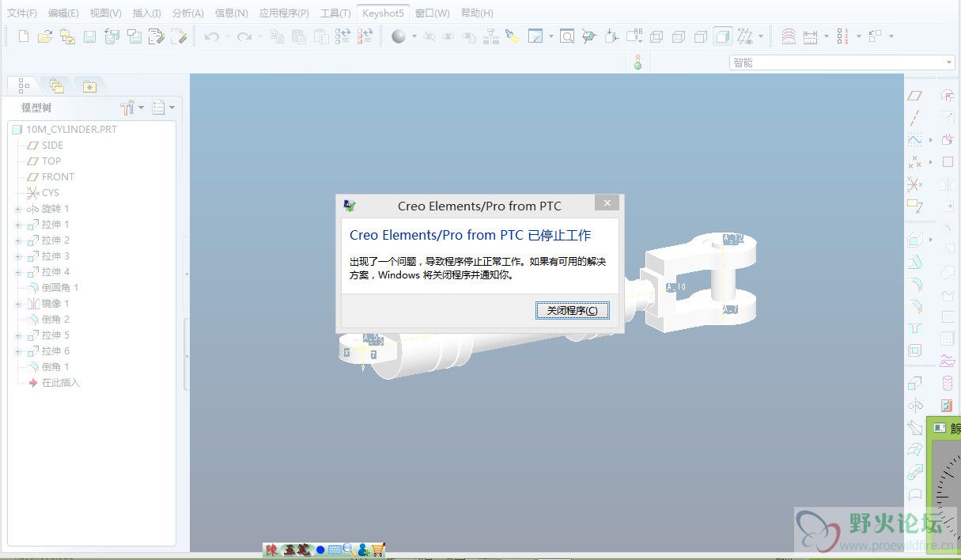Click the traffic light regeneration status icon

[638, 62]
